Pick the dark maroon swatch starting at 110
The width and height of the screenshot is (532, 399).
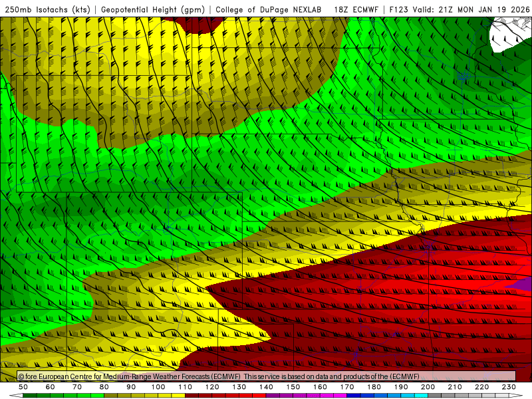[x=192, y=396]
